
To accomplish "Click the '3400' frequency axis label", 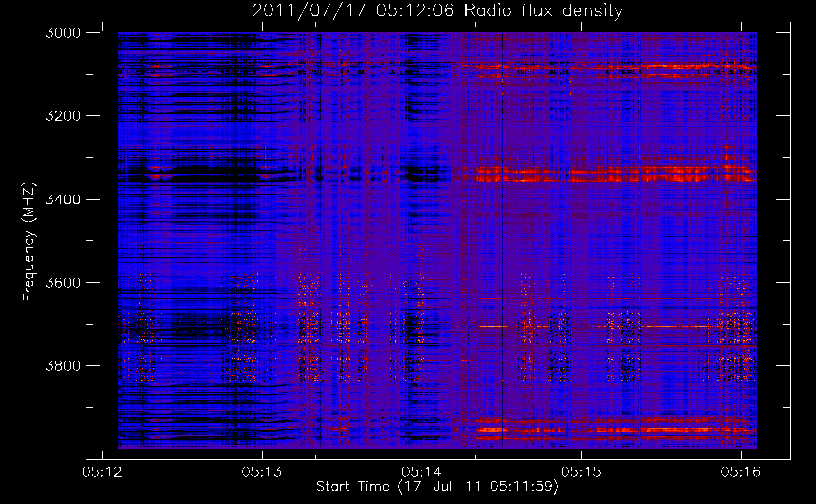I will click(63, 199).
